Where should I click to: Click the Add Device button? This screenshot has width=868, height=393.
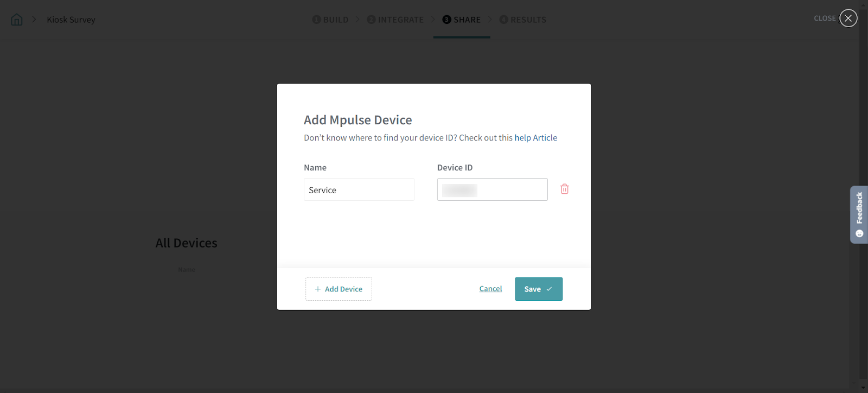click(339, 289)
